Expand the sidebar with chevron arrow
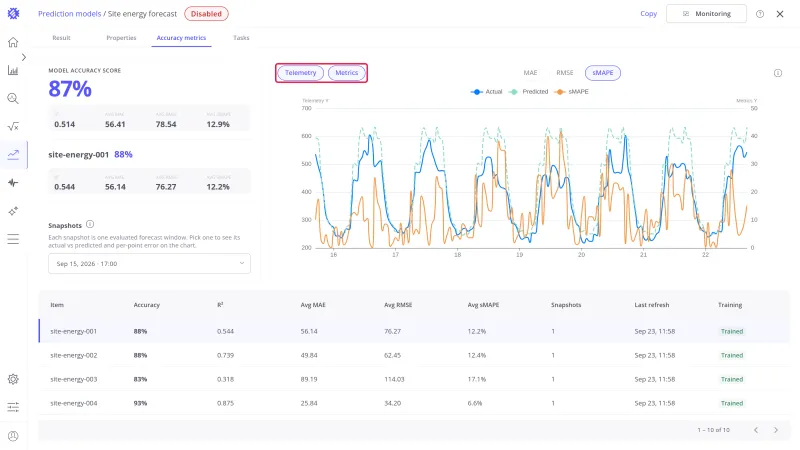The width and height of the screenshot is (800, 450). [23, 57]
